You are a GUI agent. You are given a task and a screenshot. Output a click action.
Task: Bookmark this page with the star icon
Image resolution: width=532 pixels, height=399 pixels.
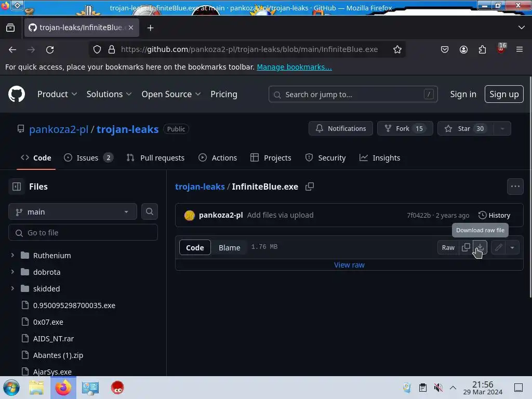(x=397, y=49)
